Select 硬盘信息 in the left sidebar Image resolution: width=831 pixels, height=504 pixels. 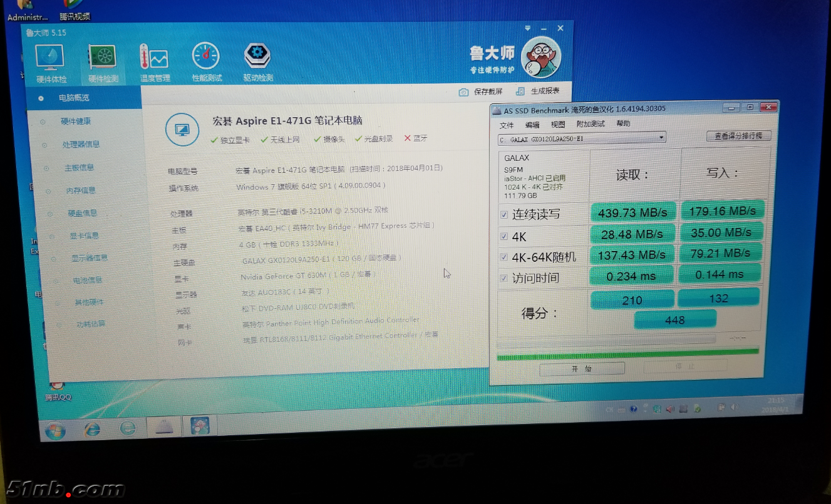point(82,213)
